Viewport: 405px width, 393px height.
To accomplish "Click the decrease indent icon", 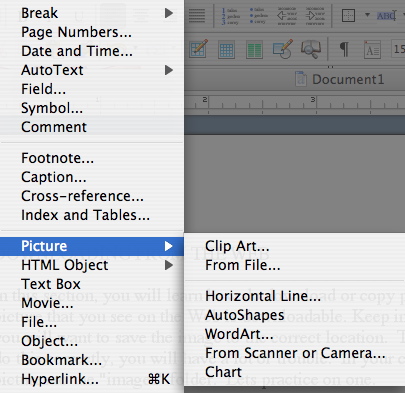I will tap(287, 15).
